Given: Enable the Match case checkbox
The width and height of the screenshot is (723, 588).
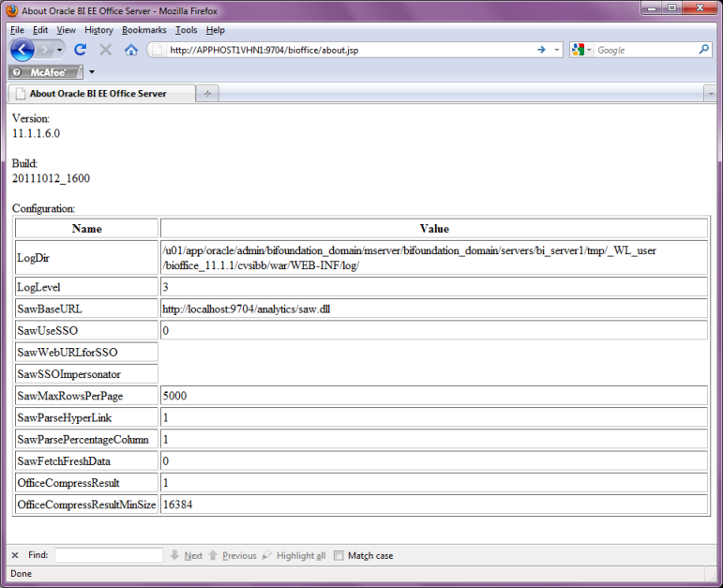Looking at the screenshot, I should (x=339, y=556).
